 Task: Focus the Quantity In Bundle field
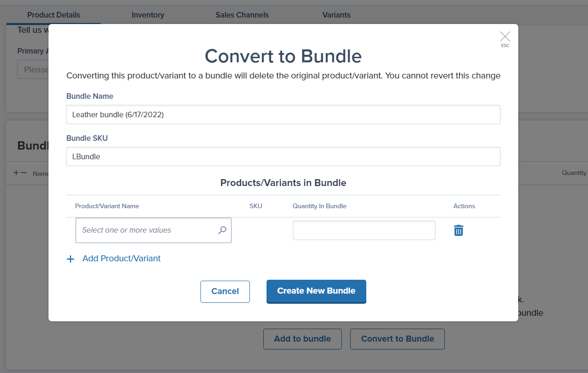pos(364,230)
